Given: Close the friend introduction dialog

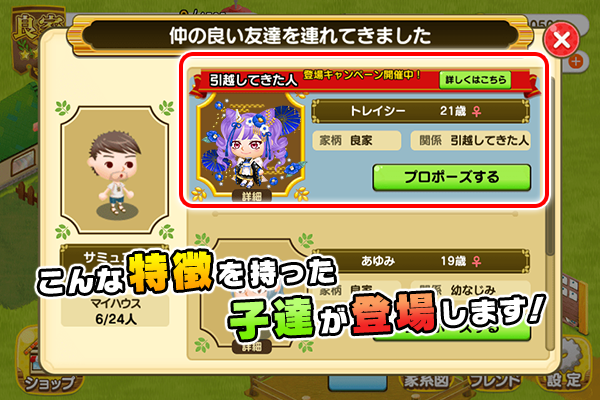Looking at the screenshot, I should [561, 40].
